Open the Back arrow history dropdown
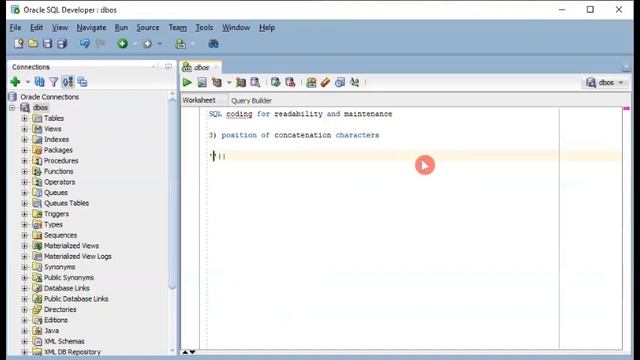This screenshot has width=640, height=360. (135, 44)
